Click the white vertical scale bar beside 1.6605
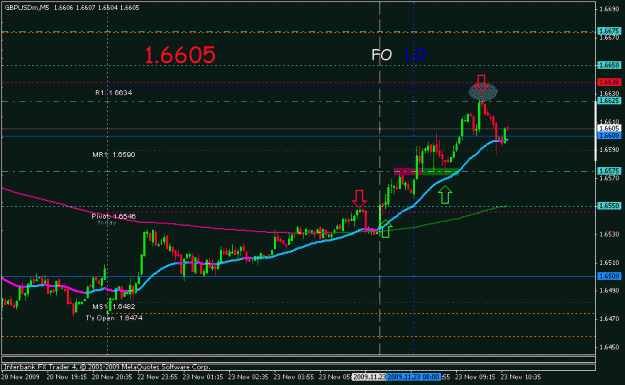 pos(596,131)
